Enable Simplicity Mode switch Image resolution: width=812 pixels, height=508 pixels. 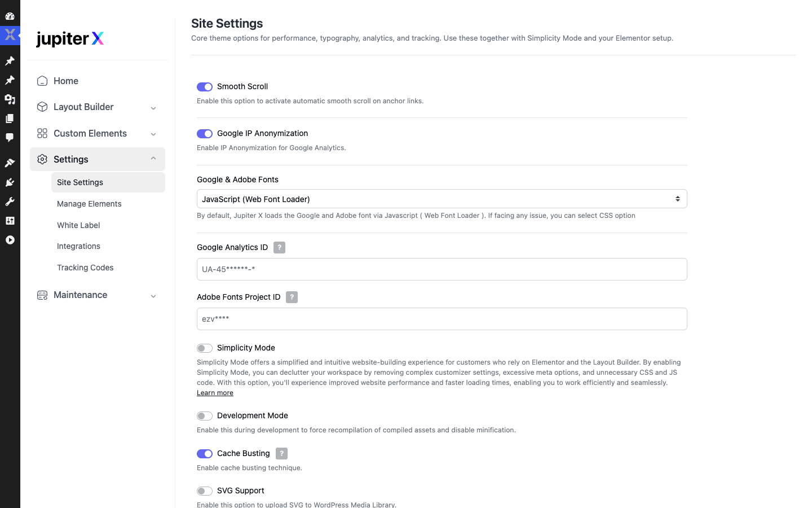(x=205, y=348)
